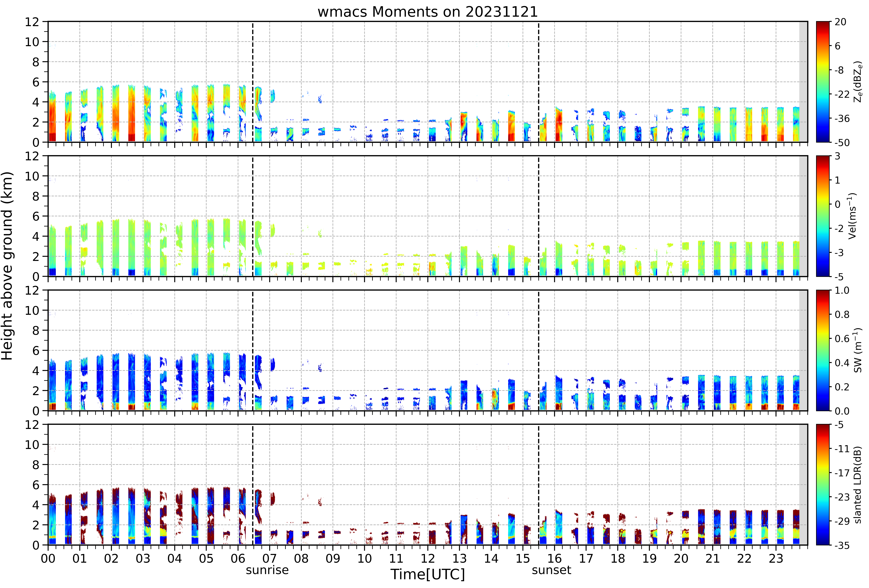
Task: Click the sunset label below the time axis
Action: coord(552,570)
